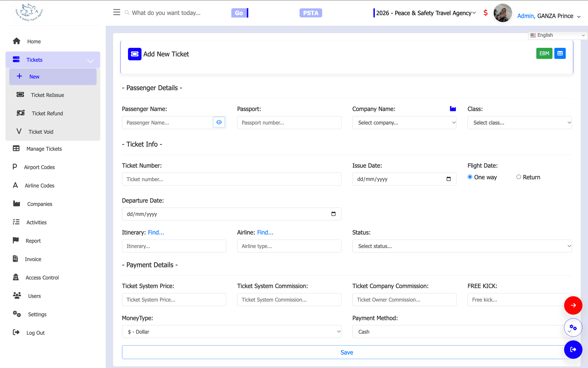Screen dimensions: 588x368
Task: Open the Departure Date calendar picker icon
Action: [x=334, y=214]
